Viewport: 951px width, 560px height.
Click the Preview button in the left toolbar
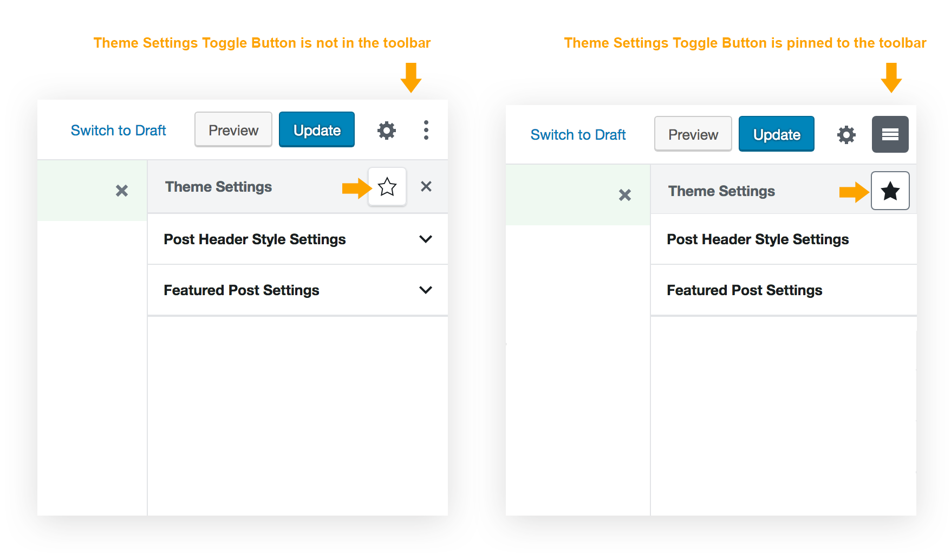click(233, 129)
